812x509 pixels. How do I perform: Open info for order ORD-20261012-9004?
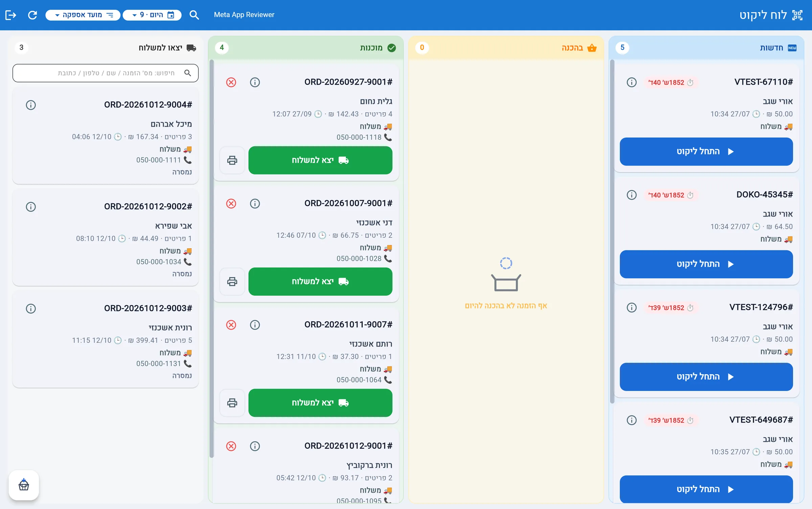click(x=31, y=105)
